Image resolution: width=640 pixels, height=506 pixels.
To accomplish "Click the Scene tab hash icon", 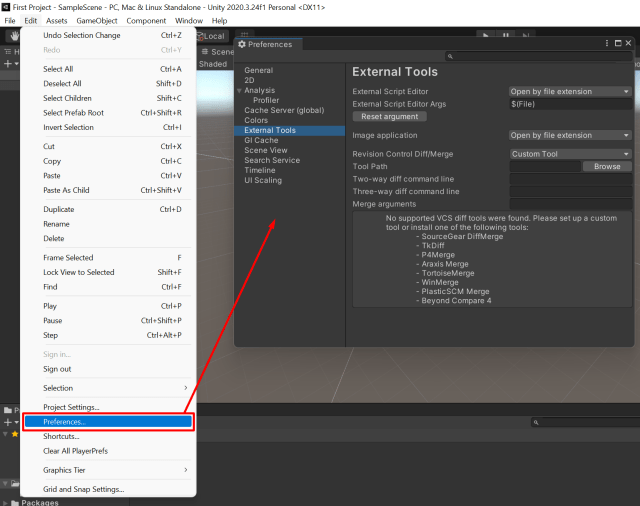I will coord(205,51).
